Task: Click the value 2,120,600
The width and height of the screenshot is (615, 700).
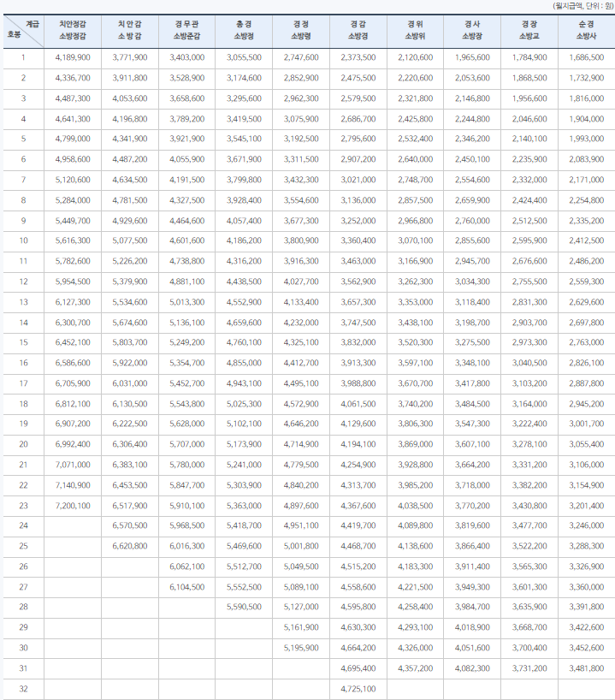Action: (416, 57)
